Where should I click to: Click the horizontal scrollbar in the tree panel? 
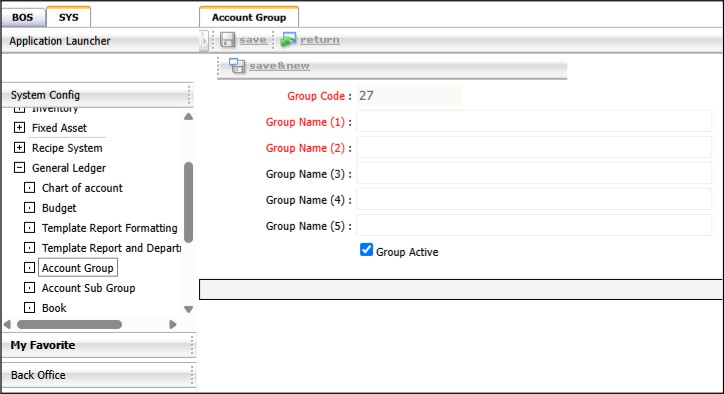[x=69, y=324]
